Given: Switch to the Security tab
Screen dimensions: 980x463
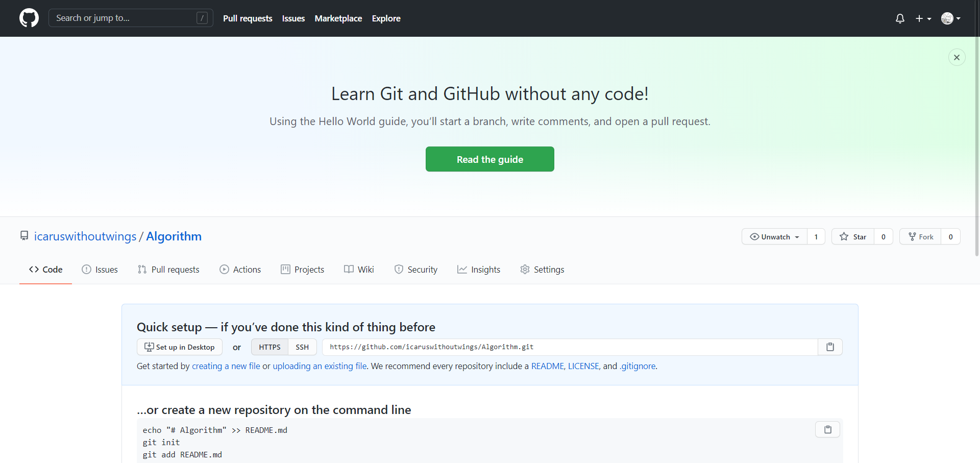Looking at the screenshot, I should (415, 270).
